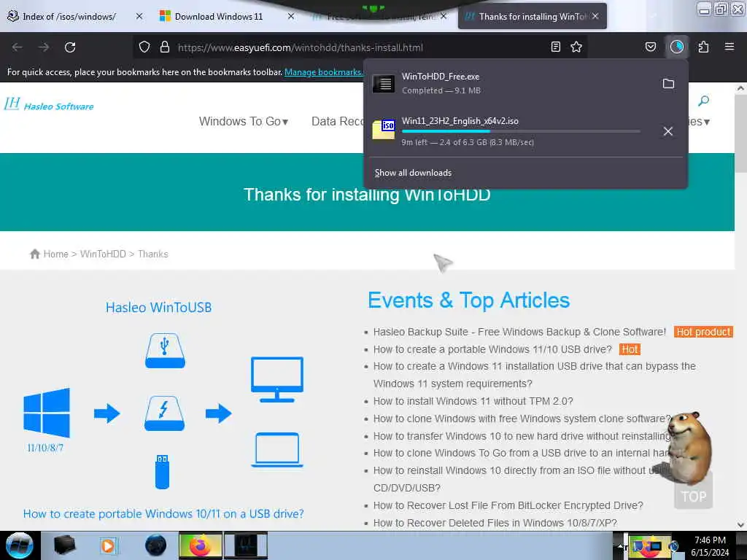Viewport: 747px width, 560px height.
Task: Close the Download Windows 11 tab
Action: [x=291, y=16]
